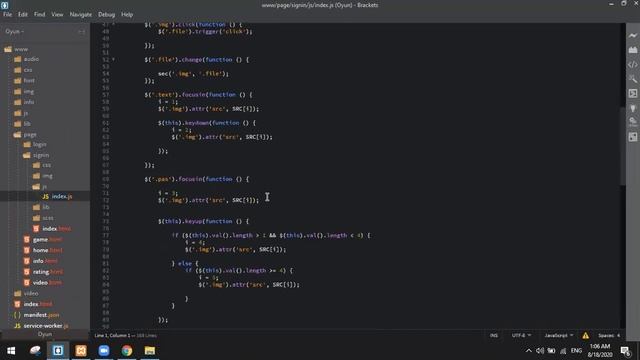Click the indent size number 4 in status bar
The image size is (640, 360).
pyautogui.click(x=618, y=336)
